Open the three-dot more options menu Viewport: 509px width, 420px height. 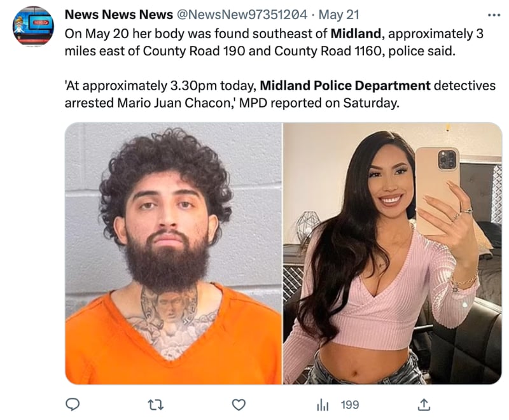point(494,15)
